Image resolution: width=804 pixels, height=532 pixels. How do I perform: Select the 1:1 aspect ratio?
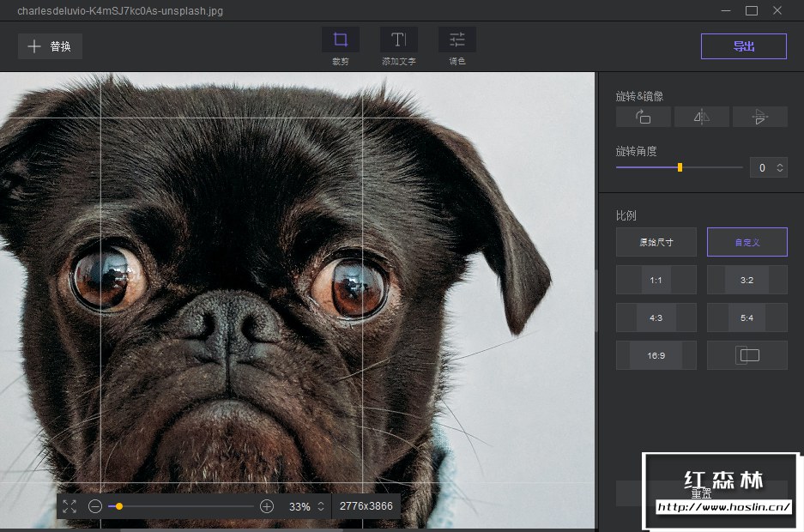click(x=656, y=280)
